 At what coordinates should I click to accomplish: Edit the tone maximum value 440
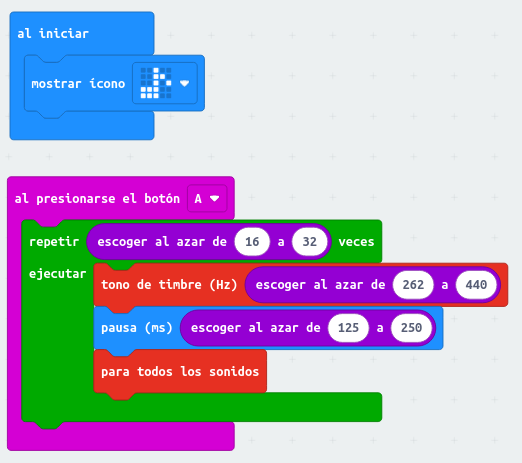pyautogui.click(x=476, y=285)
